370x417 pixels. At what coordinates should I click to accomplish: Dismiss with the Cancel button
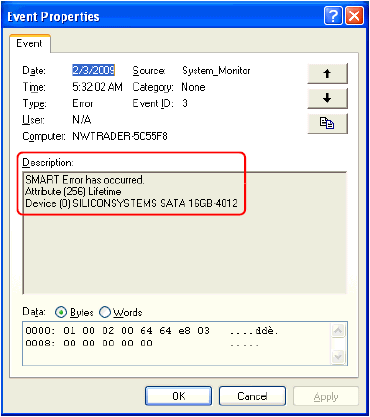point(252,396)
